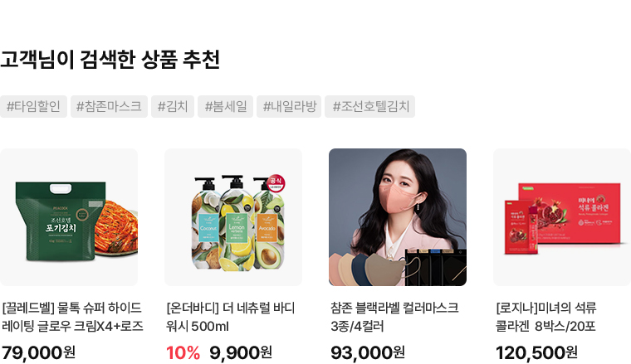Image resolution: width=631 pixels, height=364 pixels.
Task: Open the #봄세일 hashtag tag
Action: pyautogui.click(x=225, y=106)
